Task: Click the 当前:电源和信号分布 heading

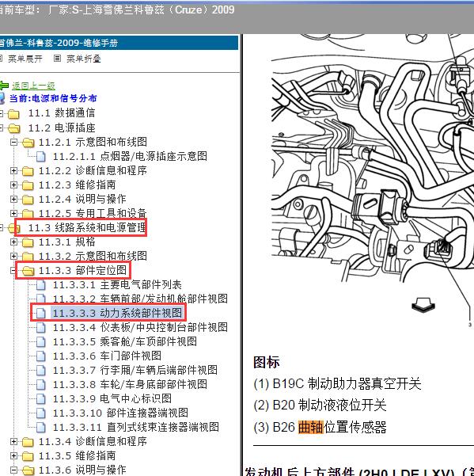Action: (x=53, y=98)
